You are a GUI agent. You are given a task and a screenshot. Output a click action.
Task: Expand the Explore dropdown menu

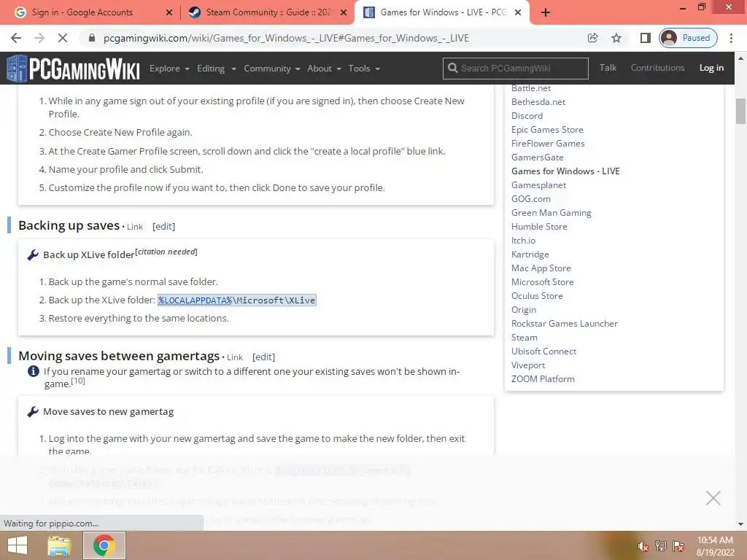(169, 69)
